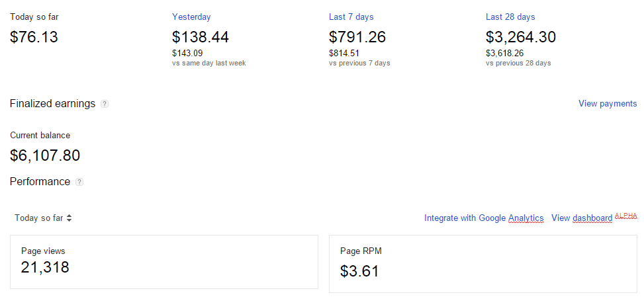Open the Last 7 days link
Viewport: 644px width, 297px height.
[351, 17]
